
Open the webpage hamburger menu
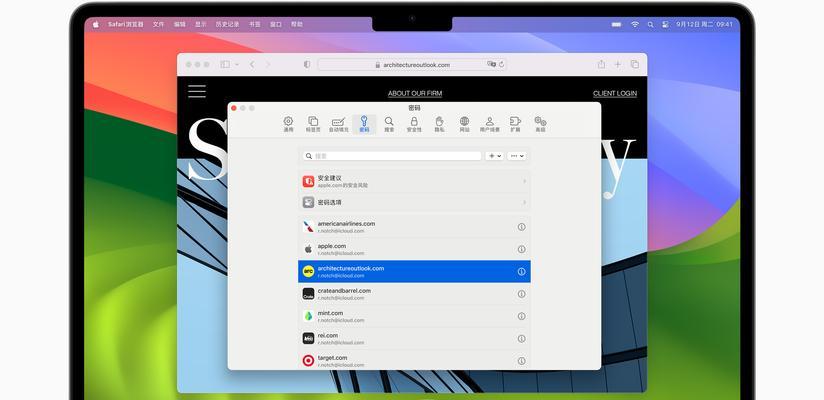pos(197,91)
